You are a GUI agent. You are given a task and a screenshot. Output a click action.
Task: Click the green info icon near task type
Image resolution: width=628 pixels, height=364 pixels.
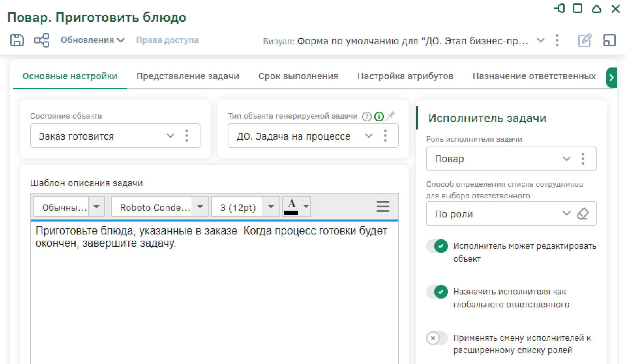379,117
